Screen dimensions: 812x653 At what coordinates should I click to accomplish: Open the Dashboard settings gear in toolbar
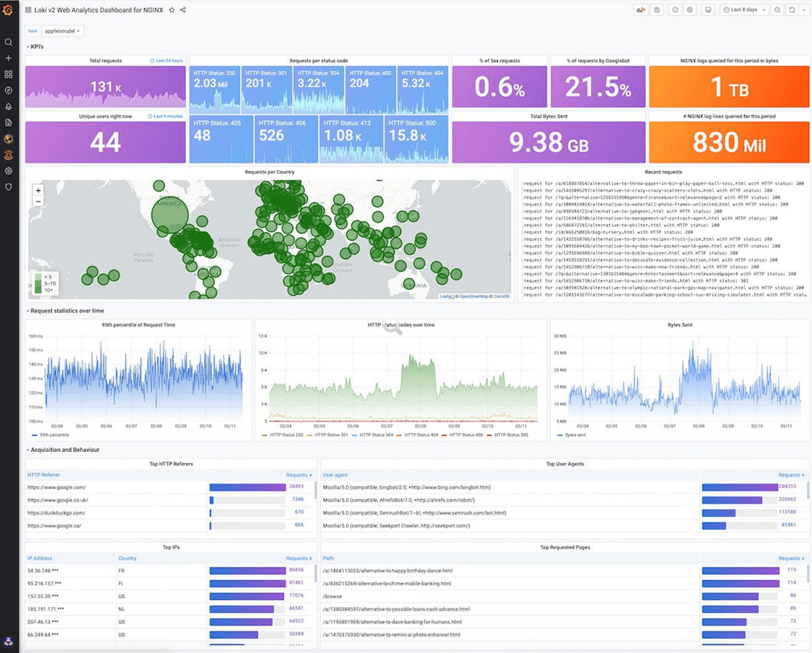coord(690,10)
